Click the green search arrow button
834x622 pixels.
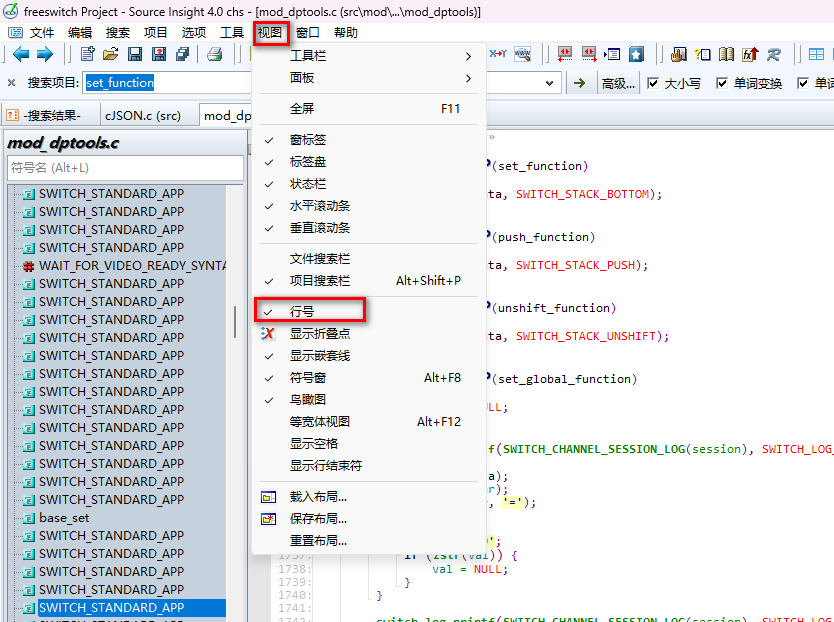click(x=579, y=82)
